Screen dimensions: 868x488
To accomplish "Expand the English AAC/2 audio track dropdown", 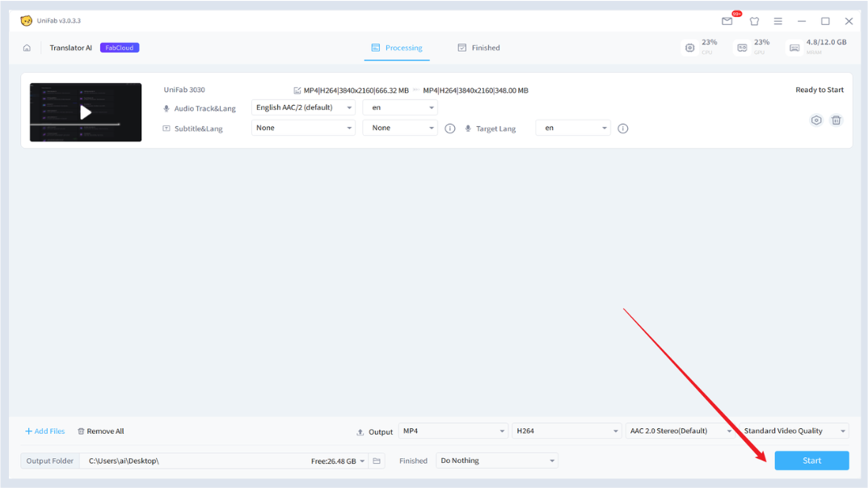I will [x=303, y=107].
